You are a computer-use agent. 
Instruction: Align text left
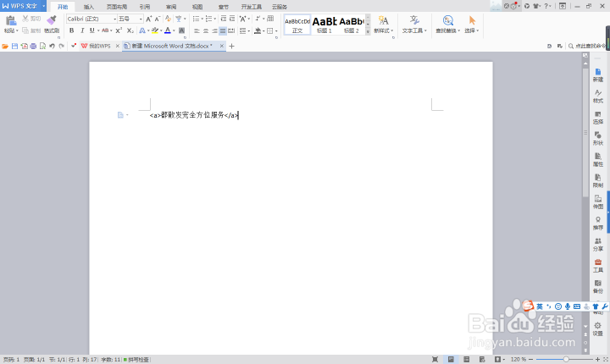coord(197,30)
